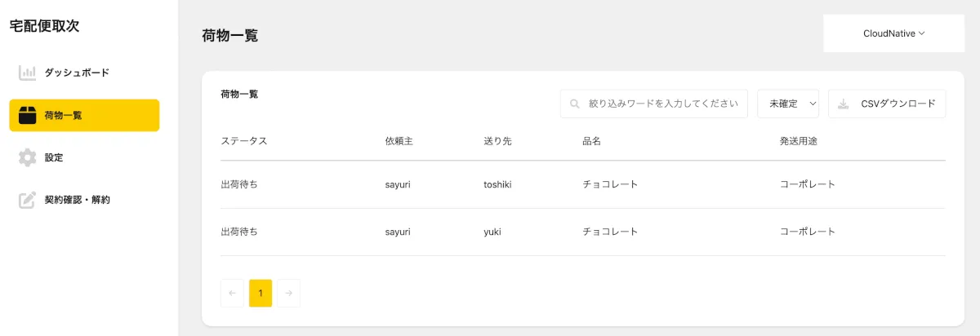Click the ステータス column header
Screen dimensions: 980x336
tap(244, 141)
